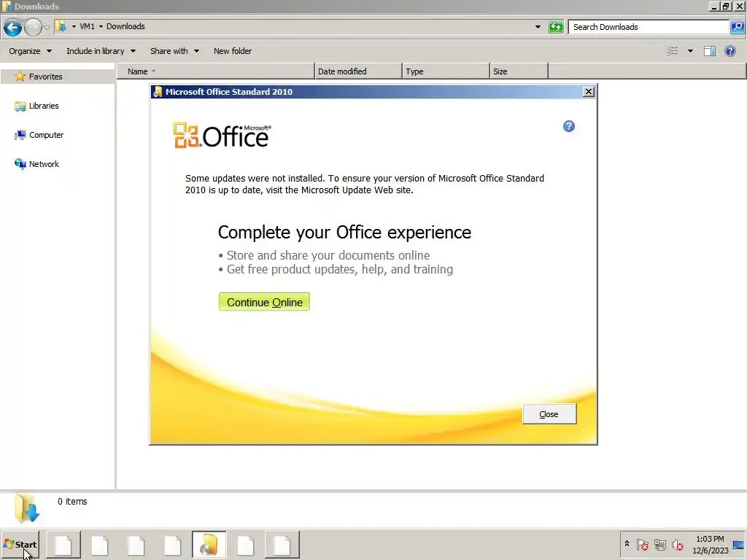Open Explorer Get help icon
747x560 pixels.
pyautogui.click(x=729, y=51)
